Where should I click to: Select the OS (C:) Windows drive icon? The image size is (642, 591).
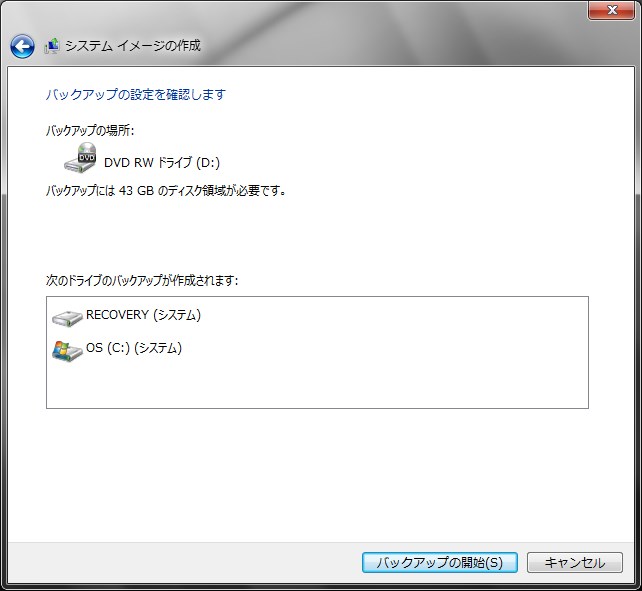point(67,351)
